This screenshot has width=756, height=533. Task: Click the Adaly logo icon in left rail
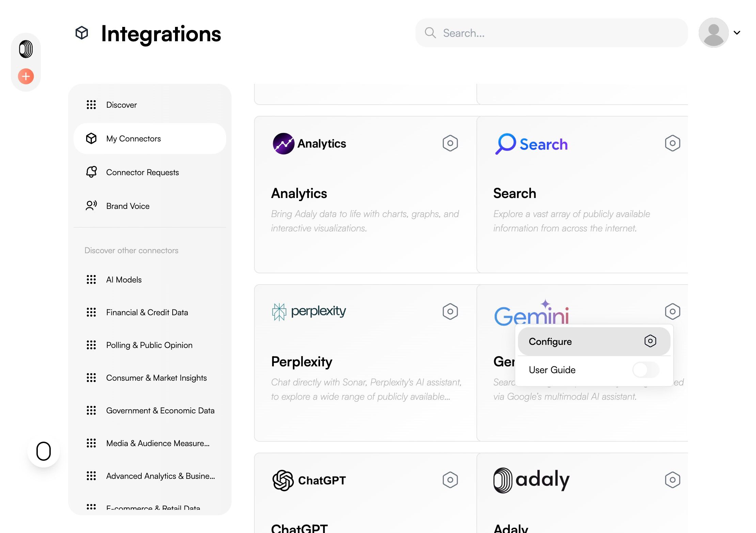tap(26, 49)
